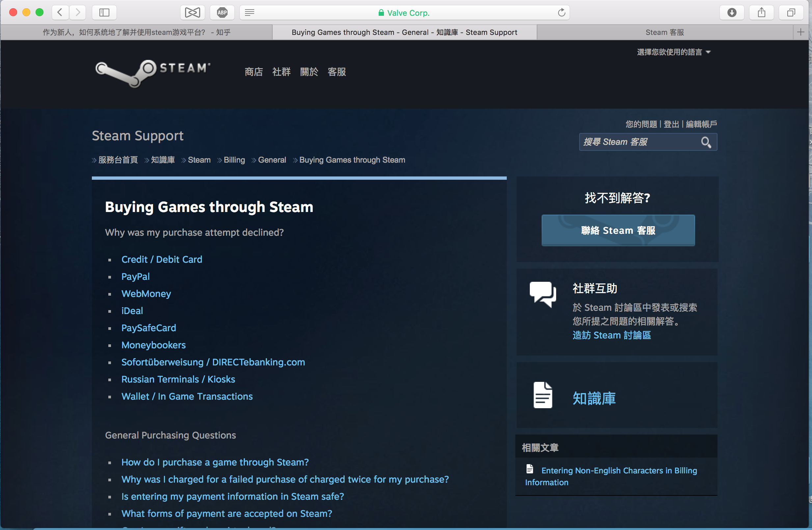Open a new tab with the plus button
Image resolution: width=812 pixels, height=530 pixels.
click(x=801, y=32)
